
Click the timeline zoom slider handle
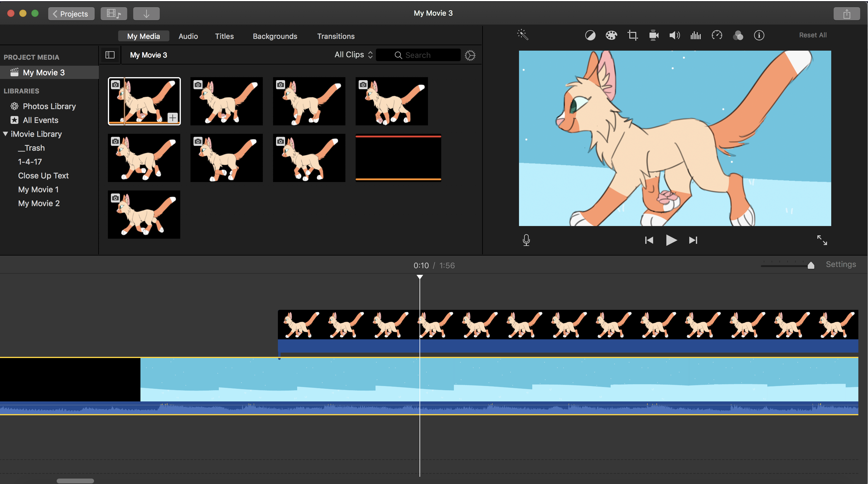click(811, 266)
